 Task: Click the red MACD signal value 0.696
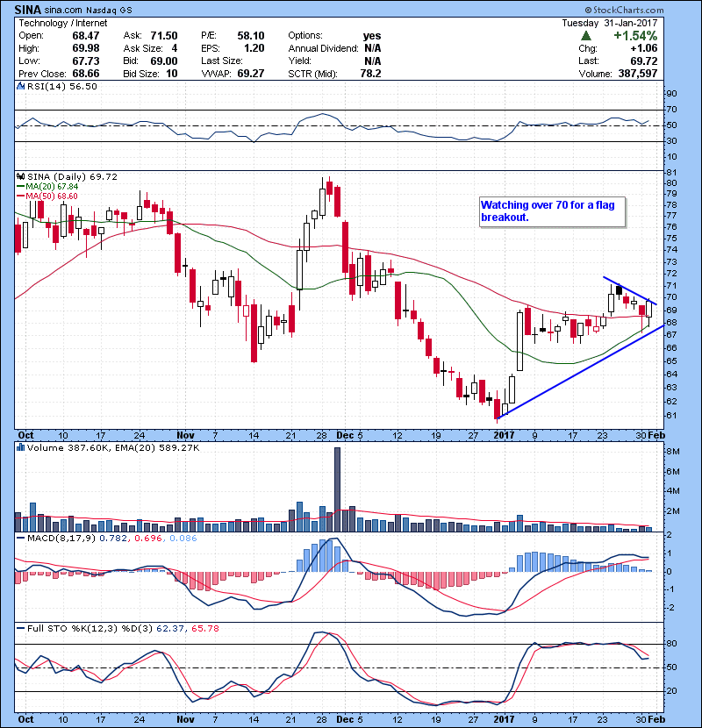click(x=148, y=539)
